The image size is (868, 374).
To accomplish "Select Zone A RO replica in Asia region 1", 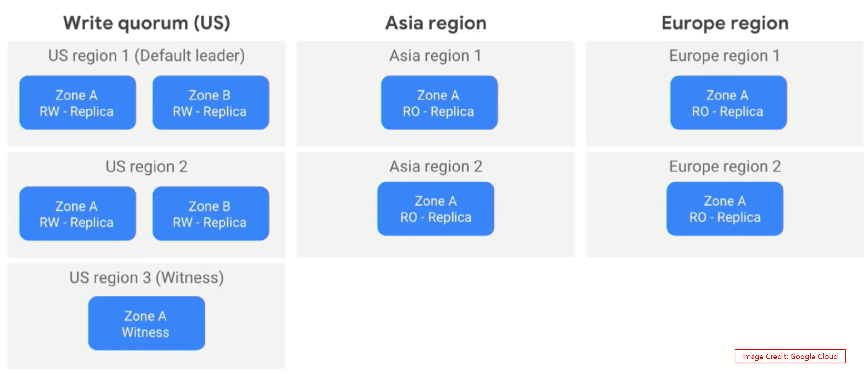I will [439, 102].
